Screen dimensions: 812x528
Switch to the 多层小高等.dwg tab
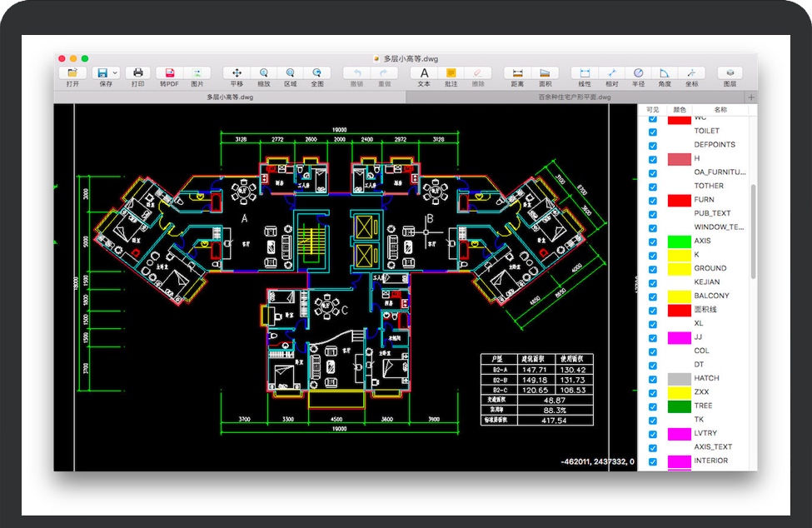pyautogui.click(x=230, y=97)
